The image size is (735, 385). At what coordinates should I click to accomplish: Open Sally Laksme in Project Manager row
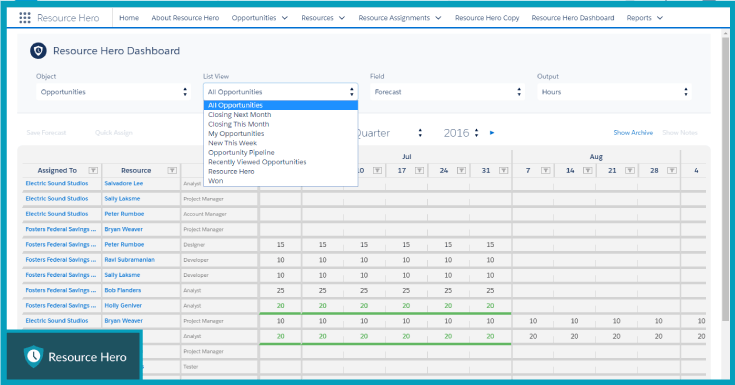point(122,198)
